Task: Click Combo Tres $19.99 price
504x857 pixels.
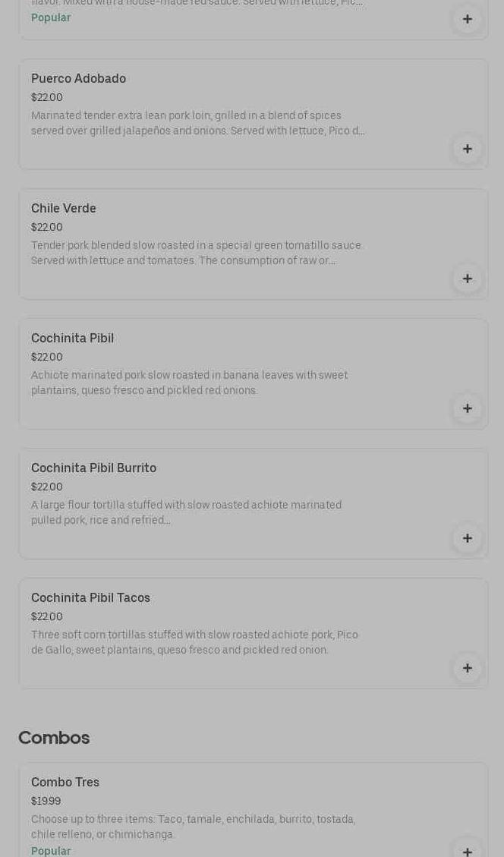Action: point(46,802)
